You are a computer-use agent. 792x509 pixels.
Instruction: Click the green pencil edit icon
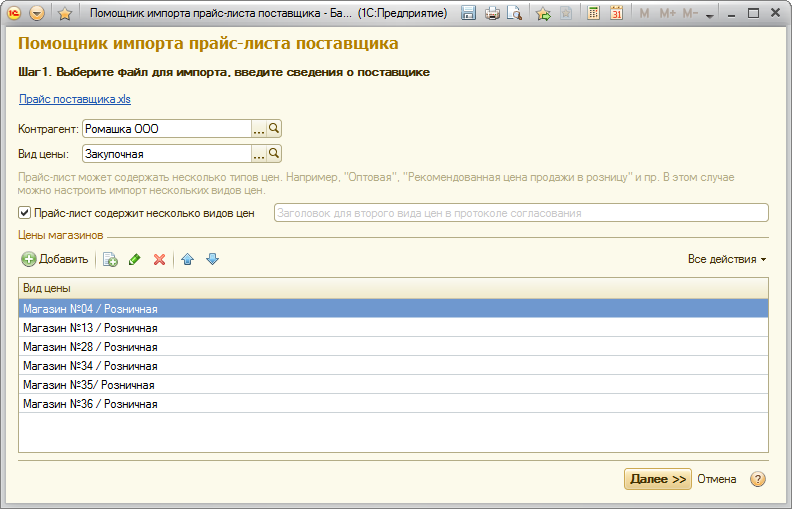[135, 259]
